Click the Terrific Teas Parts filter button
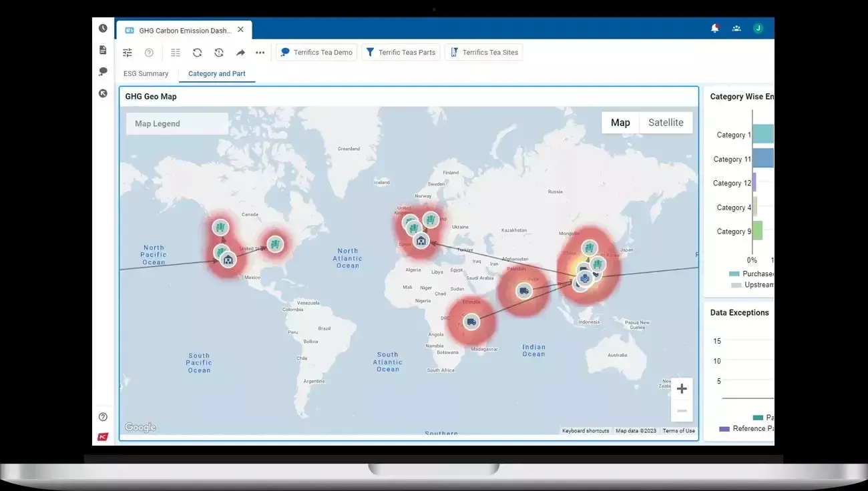Viewport: 868px width, 491px height. 401,52
